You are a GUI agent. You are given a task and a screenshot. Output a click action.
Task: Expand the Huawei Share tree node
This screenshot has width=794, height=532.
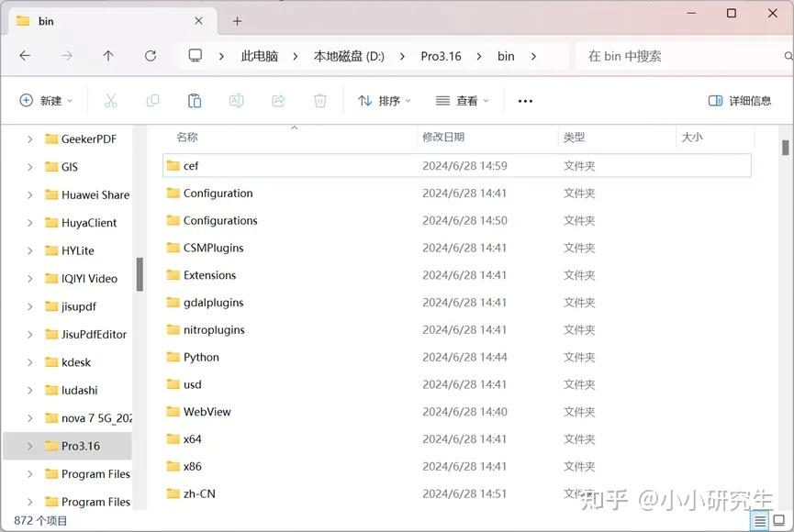(30, 194)
